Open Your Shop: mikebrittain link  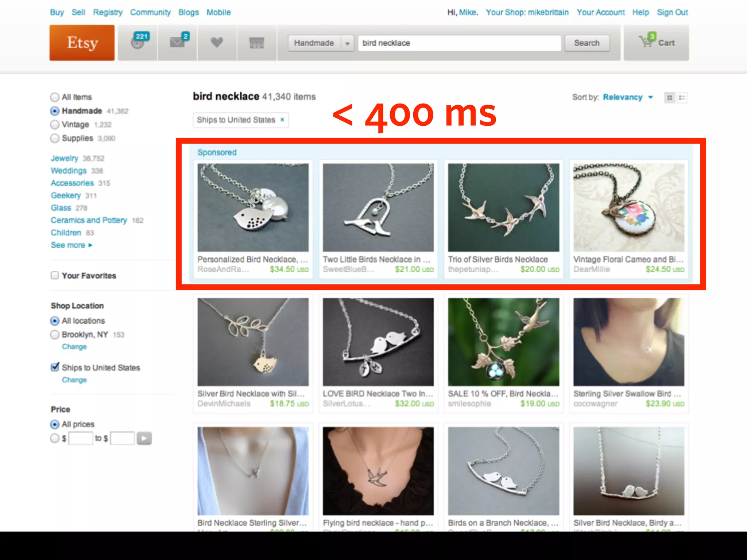pos(527,12)
